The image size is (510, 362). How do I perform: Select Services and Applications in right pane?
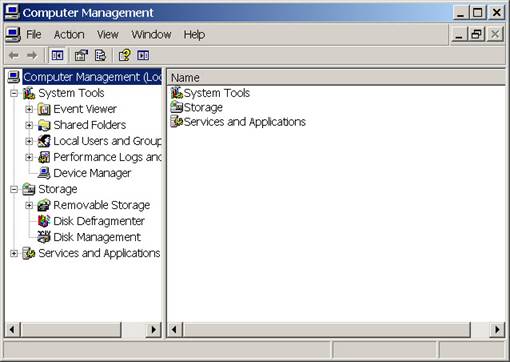[244, 122]
